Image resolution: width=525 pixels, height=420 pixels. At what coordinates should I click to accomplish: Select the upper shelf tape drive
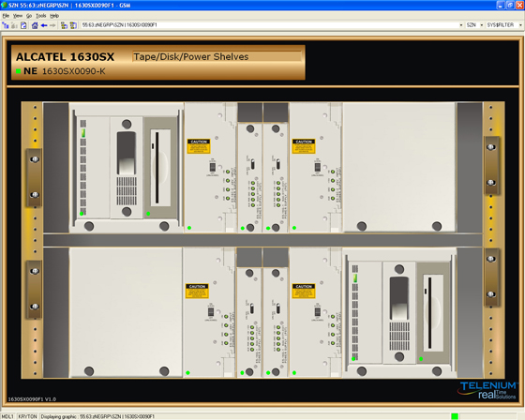127,168
